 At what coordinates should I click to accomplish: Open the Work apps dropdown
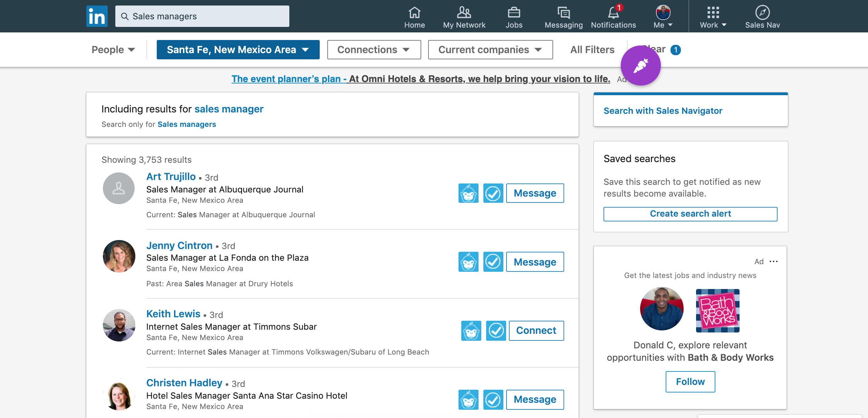(x=713, y=17)
